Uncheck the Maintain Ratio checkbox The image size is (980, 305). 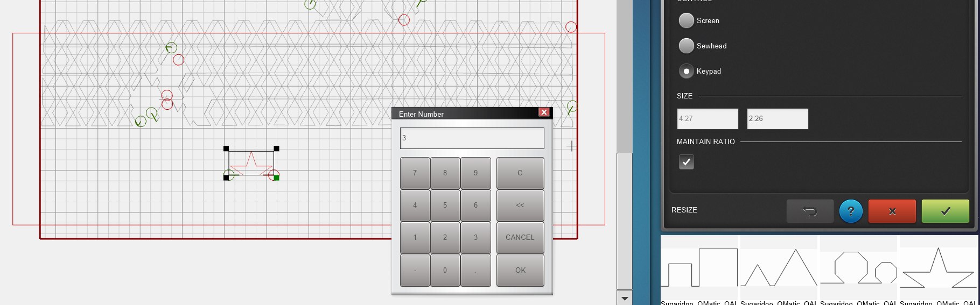(687, 162)
